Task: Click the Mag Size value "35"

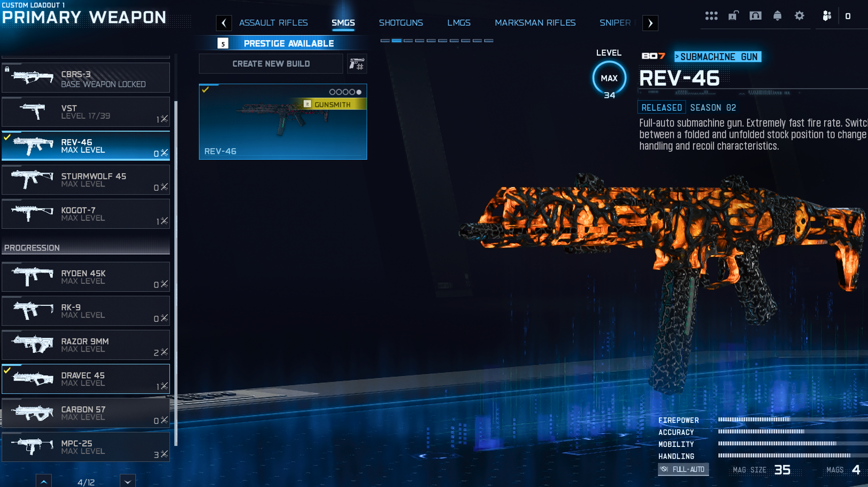Action: click(782, 470)
